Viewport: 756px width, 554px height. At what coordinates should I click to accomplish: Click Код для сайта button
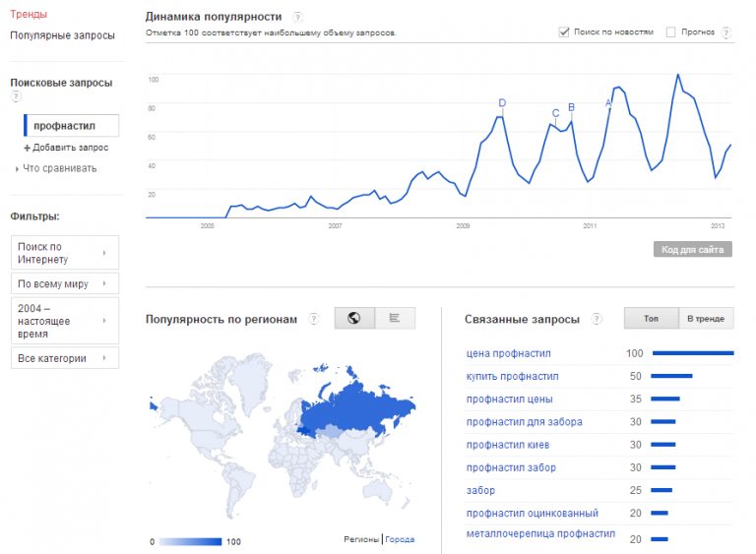point(692,250)
